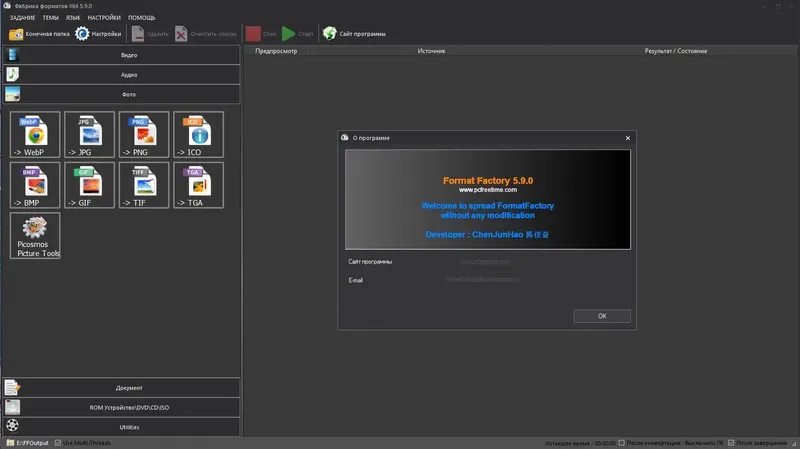Select the convert to GIF icon
The height and width of the screenshot is (449, 800).
click(89, 185)
